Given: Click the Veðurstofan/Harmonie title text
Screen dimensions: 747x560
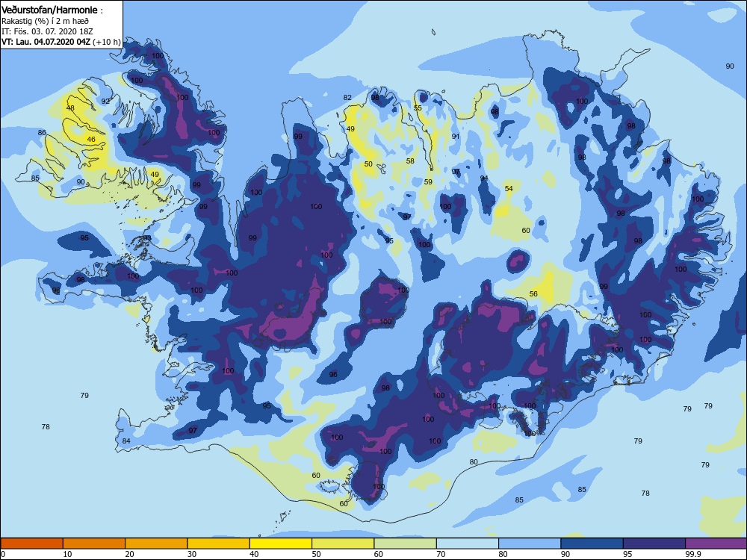Looking at the screenshot, I should tap(49, 10).
